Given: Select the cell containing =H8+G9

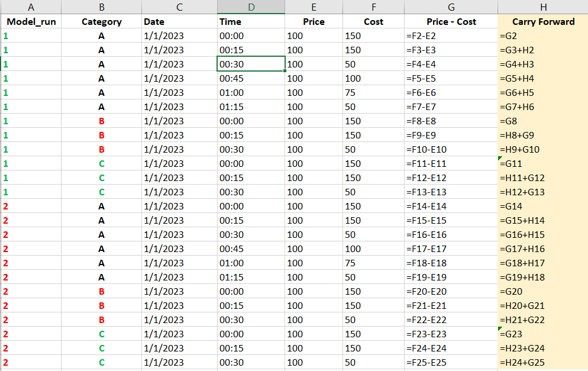Looking at the screenshot, I should [x=543, y=136].
